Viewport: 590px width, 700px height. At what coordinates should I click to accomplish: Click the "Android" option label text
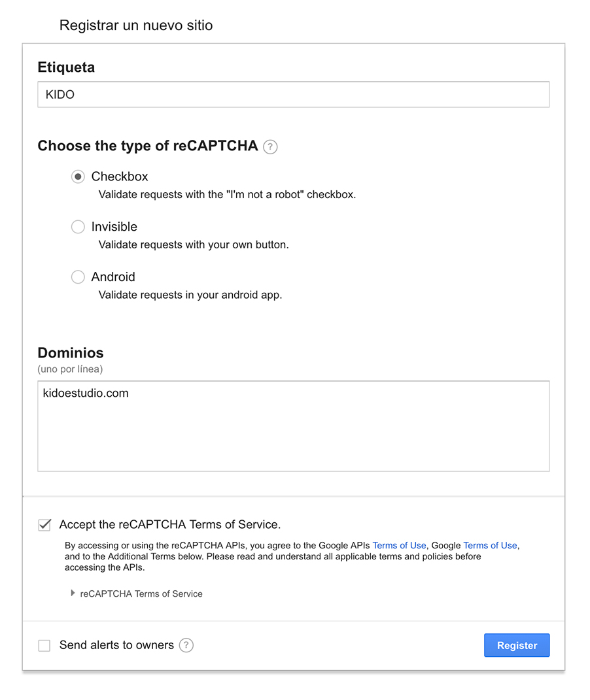(113, 277)
